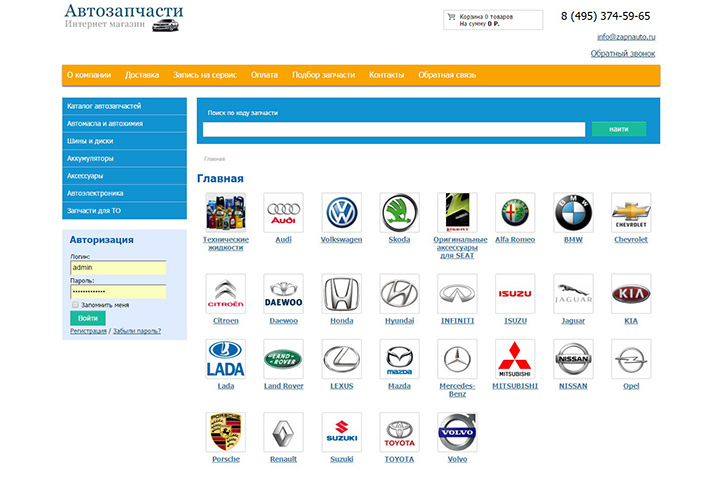Choose the Hyundai logo icon
Image resolution: width=720 pixels, height=480 pixels.
[399, 294]
